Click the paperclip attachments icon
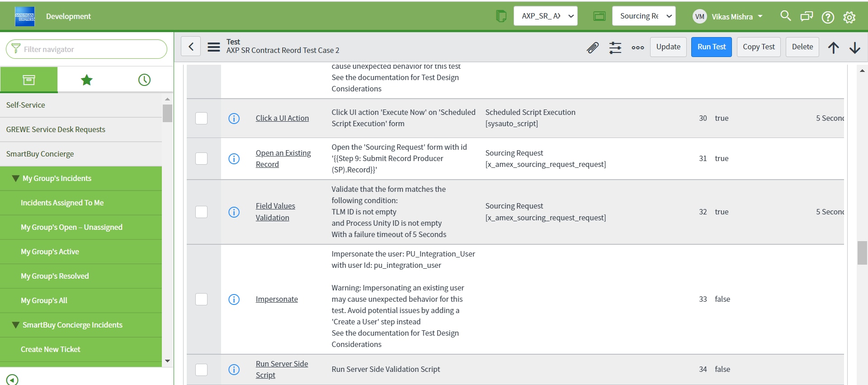This screenshot has height=385, width=868. [x=593, y=48]
